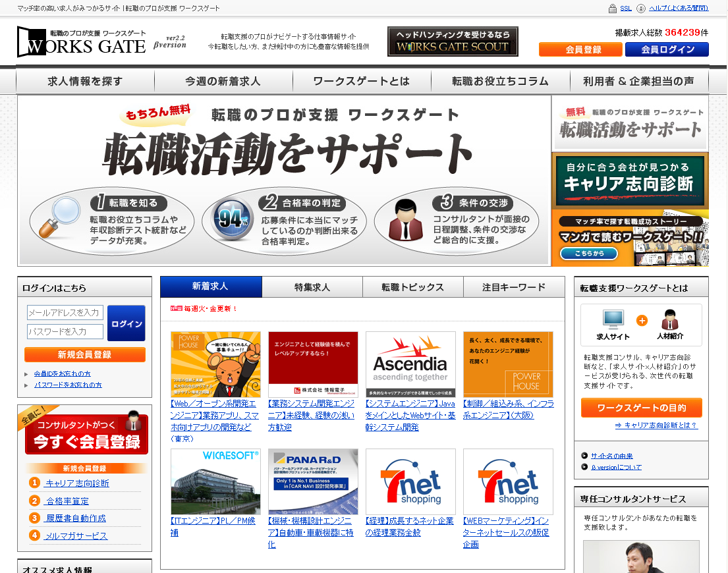
Task: Click the WORKS GATE SCOUT banner
Action: pyautogui.click(x=453, y=41)
